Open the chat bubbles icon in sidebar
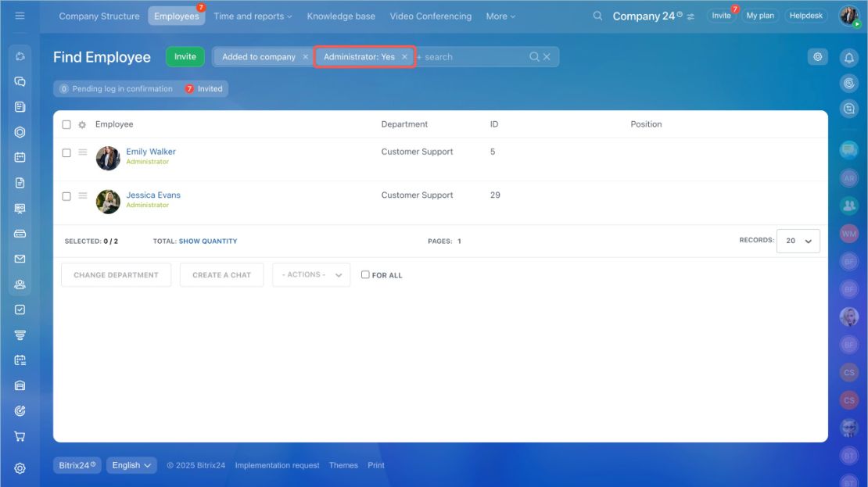The height and width of the screenshot is (487, 868). (x=20, y=81)
